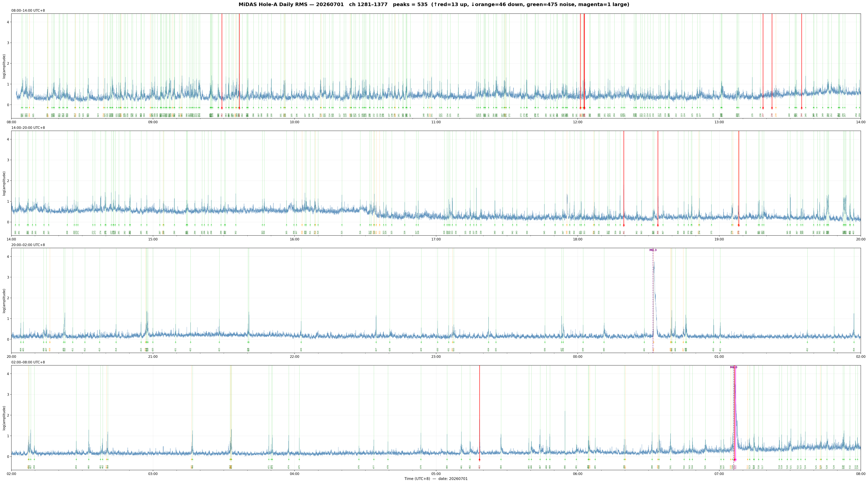Click the red up-peak label 244

pos(802,115)
